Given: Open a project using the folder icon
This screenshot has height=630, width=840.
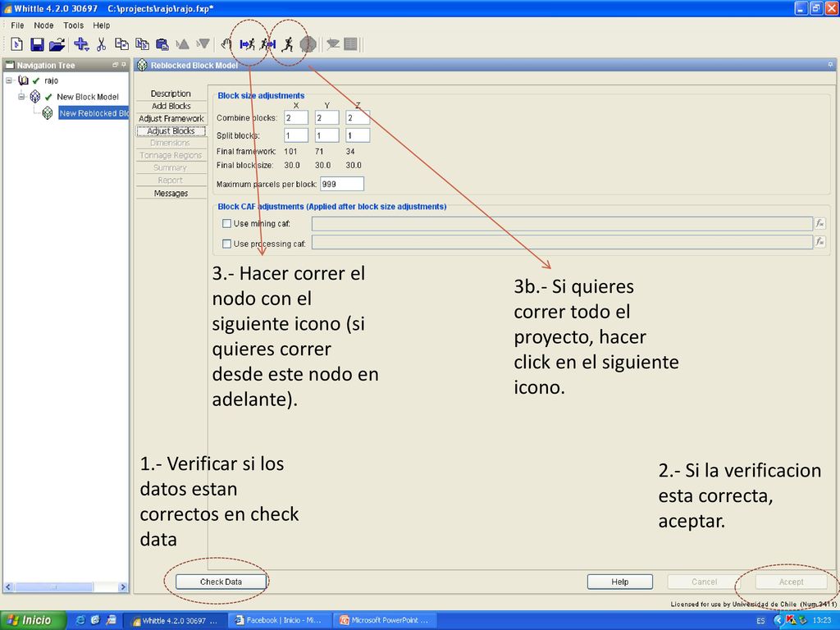Looking at the screenshot, I should (x=57, y=44).
